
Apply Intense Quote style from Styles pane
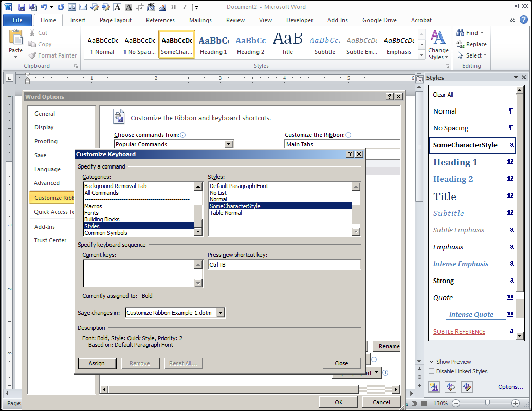(472, 315)
